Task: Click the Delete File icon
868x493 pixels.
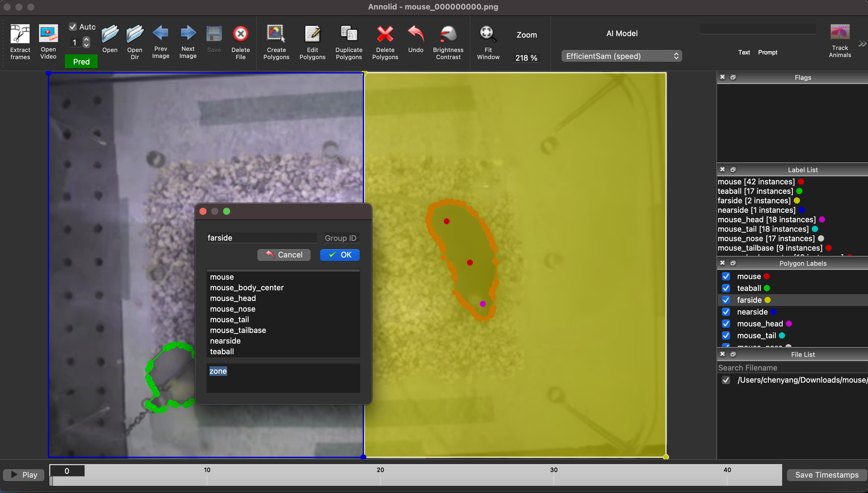Action: pos(241,34)
